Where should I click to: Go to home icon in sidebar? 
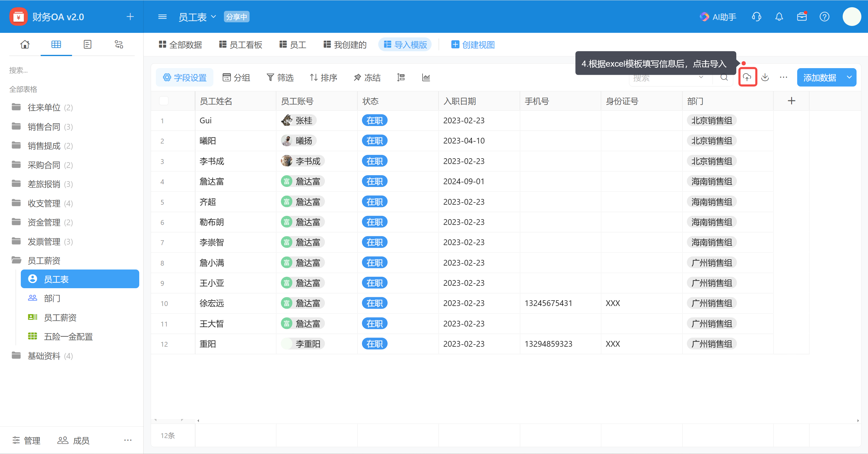(x=25, y=44)
